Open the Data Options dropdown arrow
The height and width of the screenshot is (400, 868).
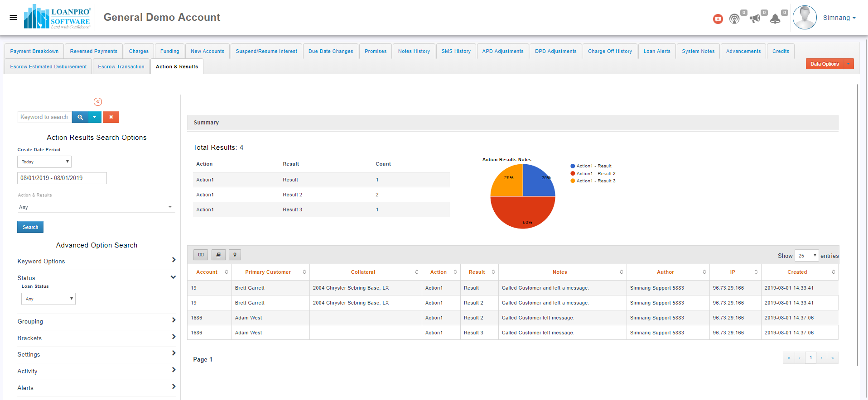(x=849, y=64)
